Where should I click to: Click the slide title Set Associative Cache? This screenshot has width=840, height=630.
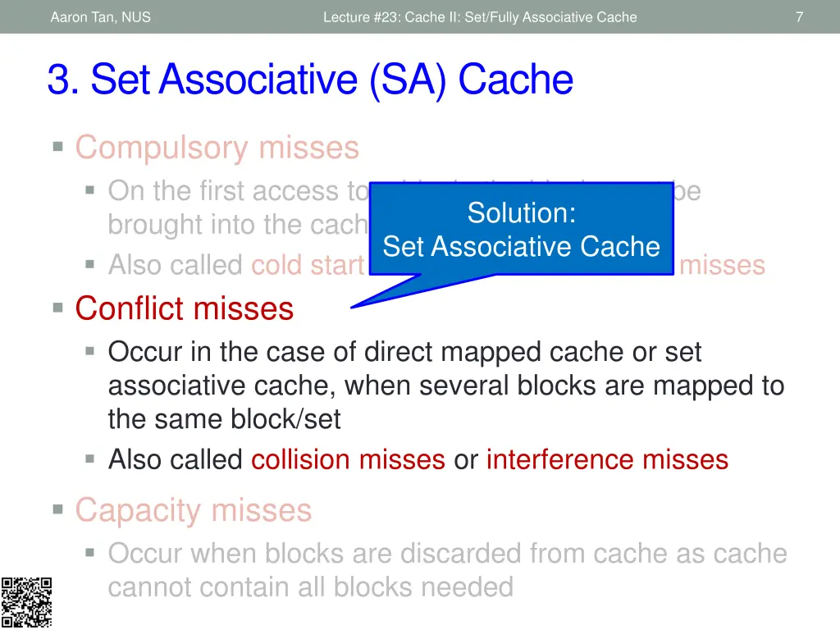click(310, 80)
